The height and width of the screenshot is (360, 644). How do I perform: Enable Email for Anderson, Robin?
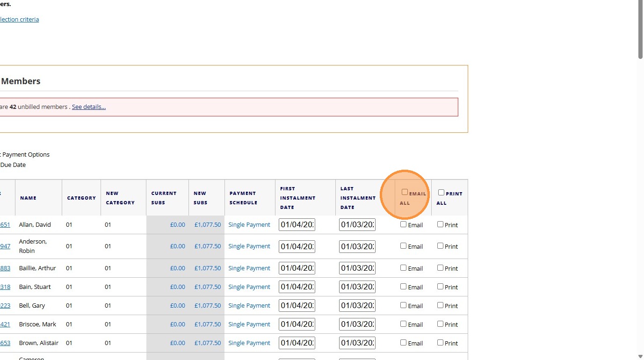pyautogui.click(x=403, y=246)
